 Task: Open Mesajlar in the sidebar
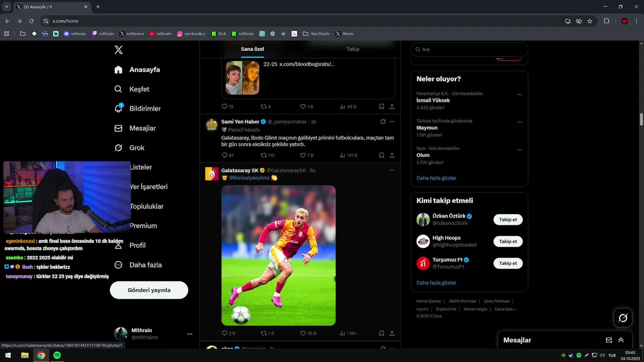pos(135,128)
